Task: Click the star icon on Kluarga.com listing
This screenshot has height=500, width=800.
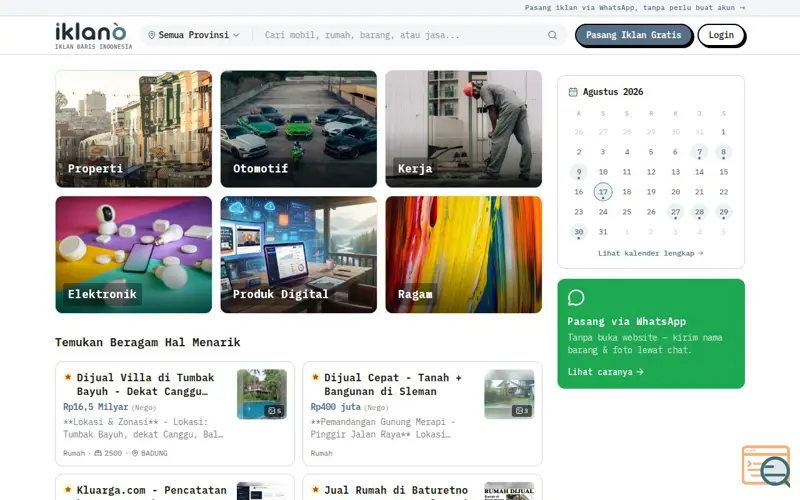Action: click(x=68, y=490)
